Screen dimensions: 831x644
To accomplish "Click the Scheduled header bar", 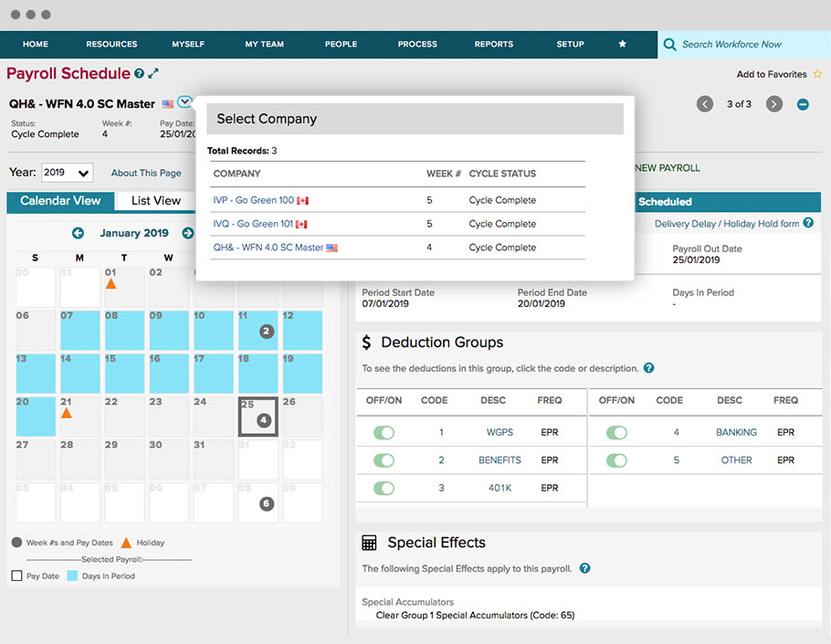I will pos(728,202).
